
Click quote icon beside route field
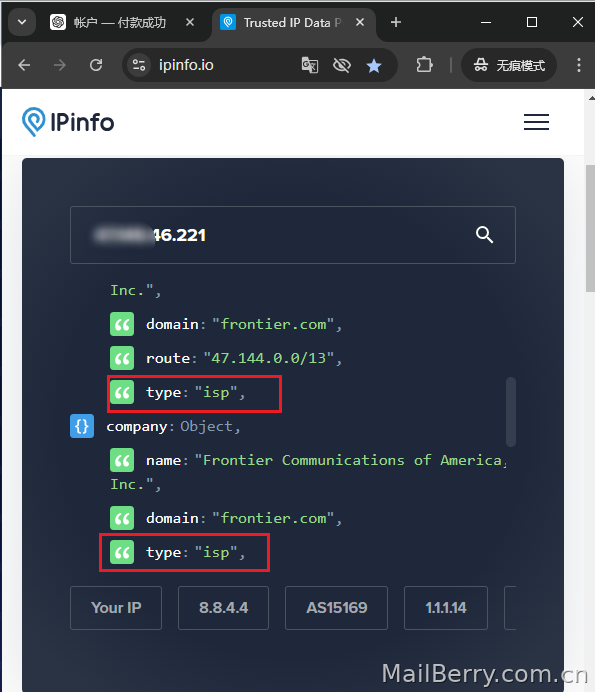pyautogui.click(x=122, y=358)
